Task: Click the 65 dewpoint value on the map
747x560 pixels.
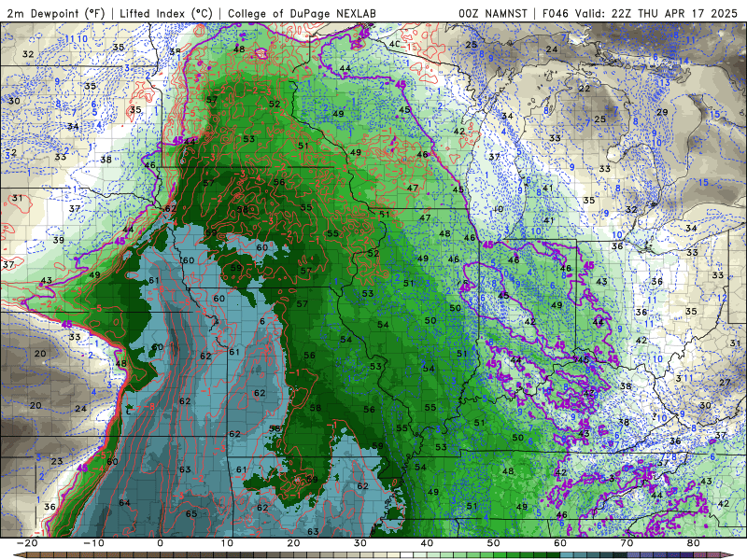Action: point(191,514)
